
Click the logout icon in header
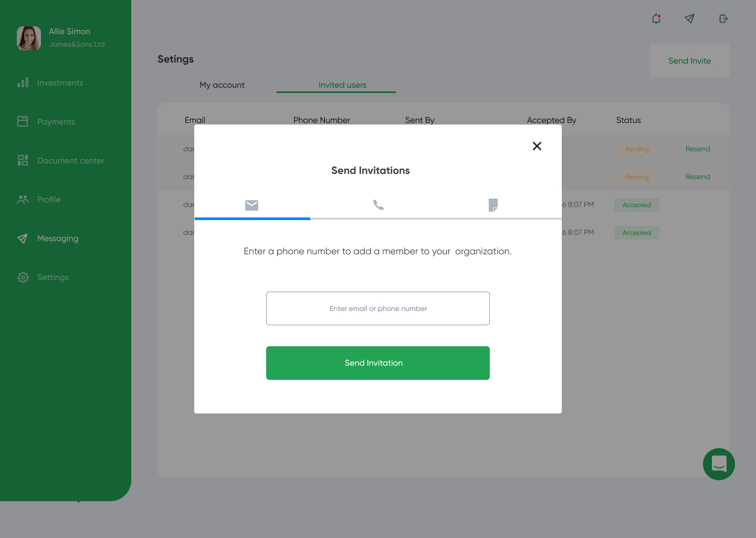coord(723,19)
